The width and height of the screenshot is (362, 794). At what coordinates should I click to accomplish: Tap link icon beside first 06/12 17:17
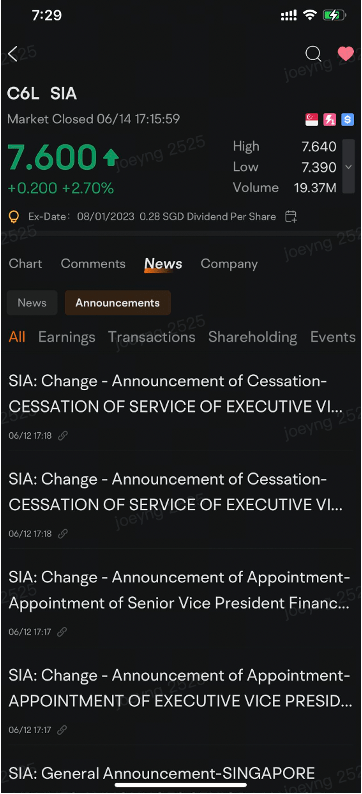tap(62, 631)
